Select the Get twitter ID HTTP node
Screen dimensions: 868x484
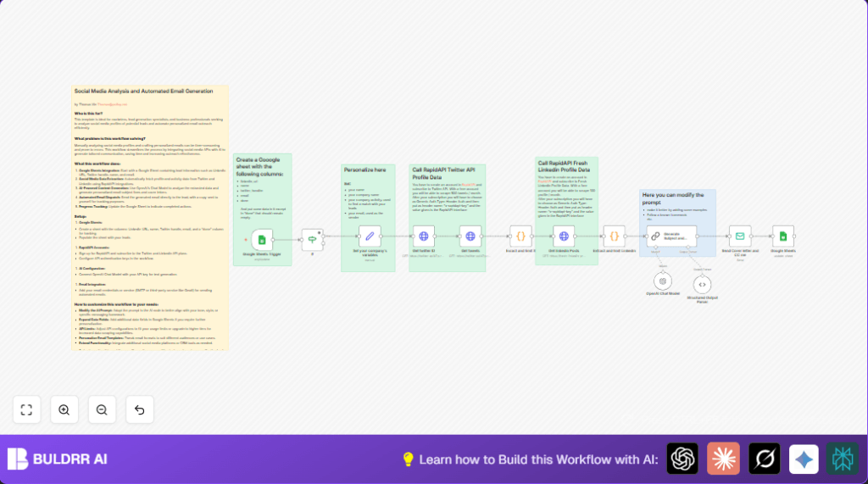pos(424,236)
